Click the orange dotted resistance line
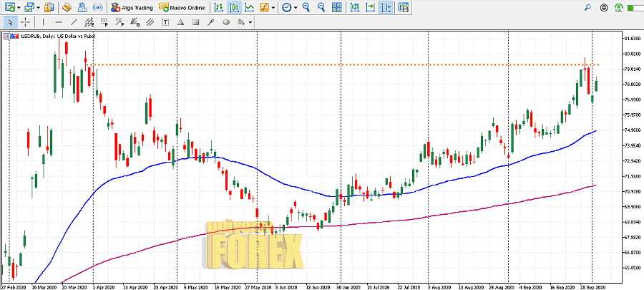This screenshot has height=290, width=644. tap(358, 65)
